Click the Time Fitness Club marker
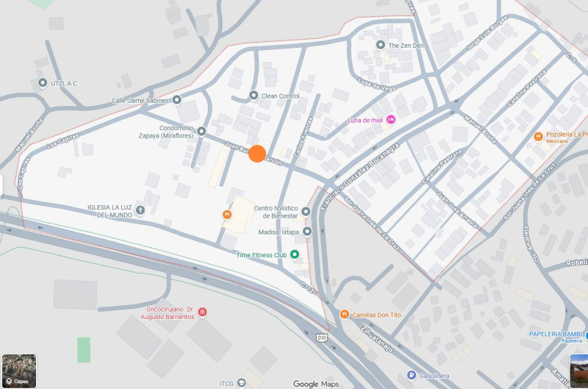The width and height of the screenshot is (588, 389). pos(295,254)
